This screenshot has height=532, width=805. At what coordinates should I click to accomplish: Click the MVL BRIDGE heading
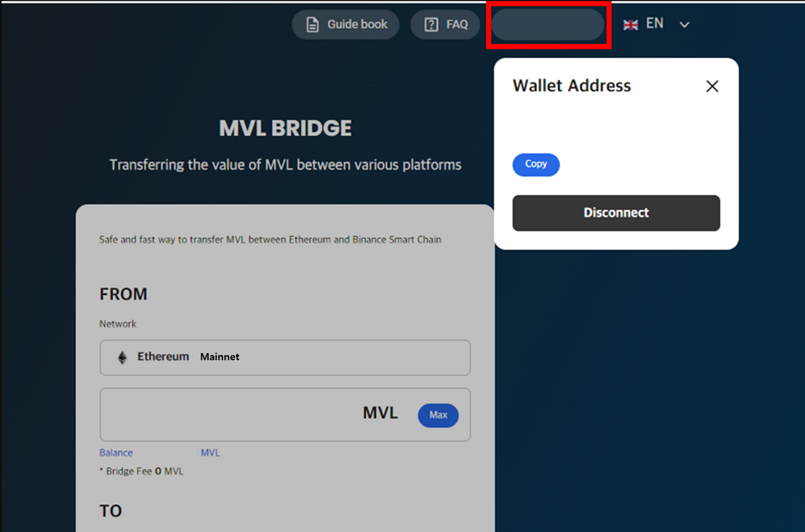[285, 128]
